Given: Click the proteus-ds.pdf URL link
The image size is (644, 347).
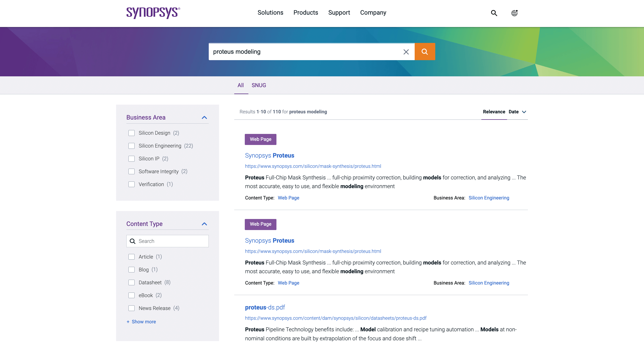Looking at the screenshot, I should [x=336, y=318].
